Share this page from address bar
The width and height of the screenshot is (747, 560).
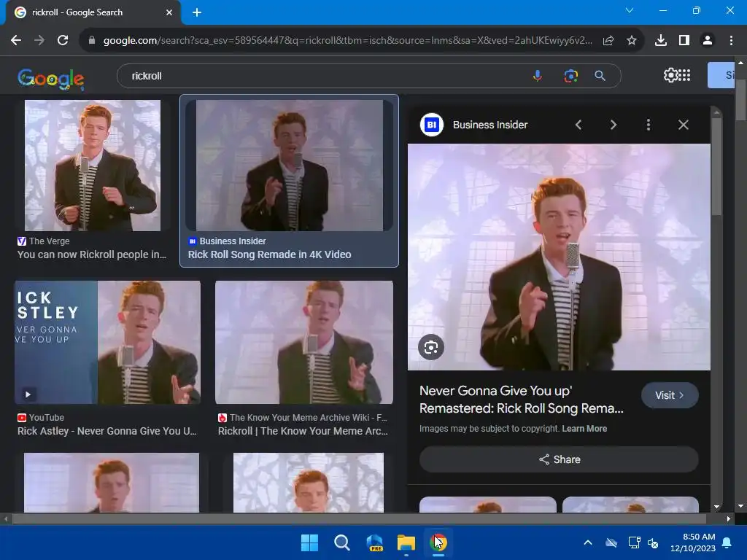pos(608,41)
